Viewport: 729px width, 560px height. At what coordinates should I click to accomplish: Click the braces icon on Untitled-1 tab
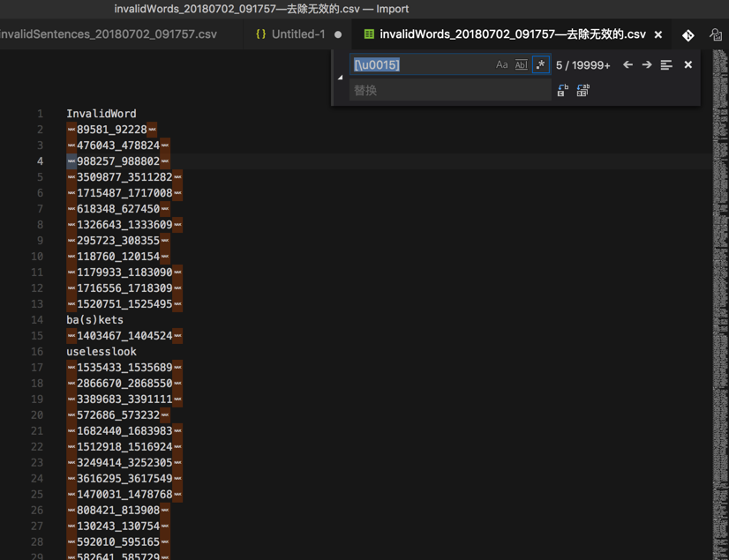pyautogui.click(x=261, y=34)
